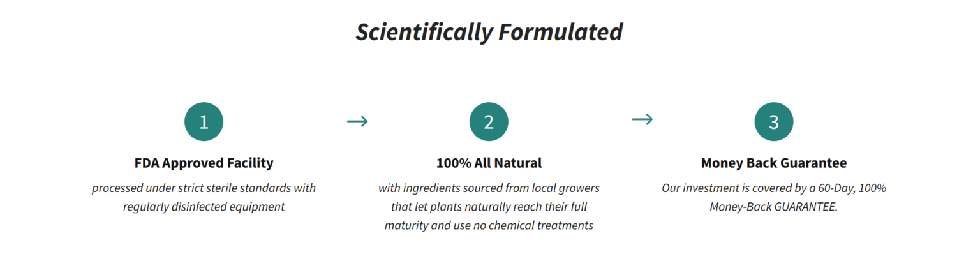Click the "100% All Natural" title
This screenshot has width=980, height=261.
coord(489,163)
